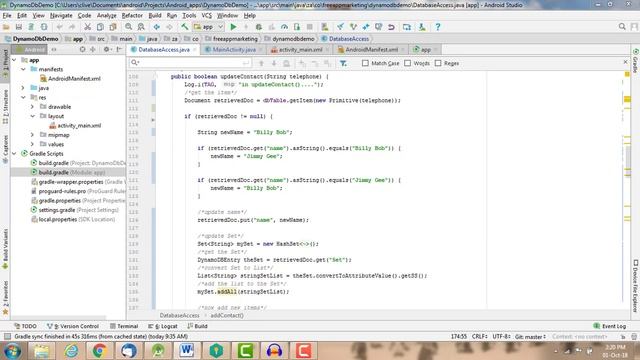Open project panel settings gear icon
This screenshot has width=640, height=360.
point(106,49)
